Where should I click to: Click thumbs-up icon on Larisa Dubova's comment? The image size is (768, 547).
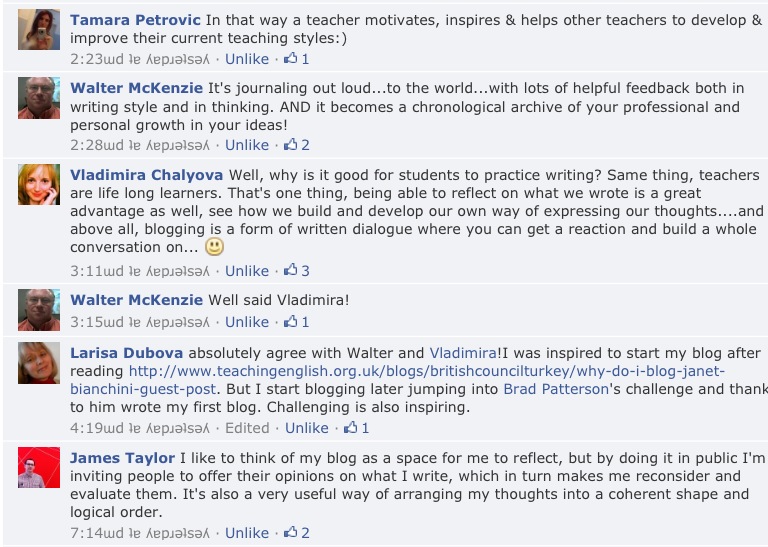pyautogui.click(x=350, y=427)
